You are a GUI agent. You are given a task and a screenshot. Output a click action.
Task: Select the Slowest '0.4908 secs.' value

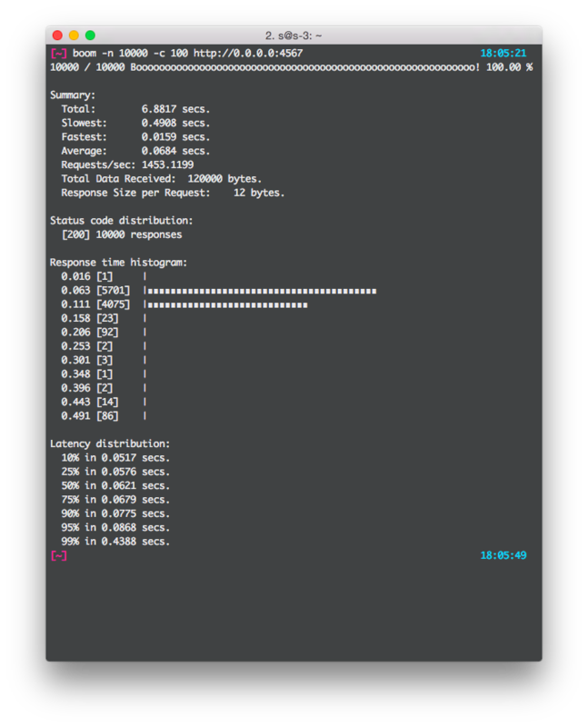click(175, 123)
